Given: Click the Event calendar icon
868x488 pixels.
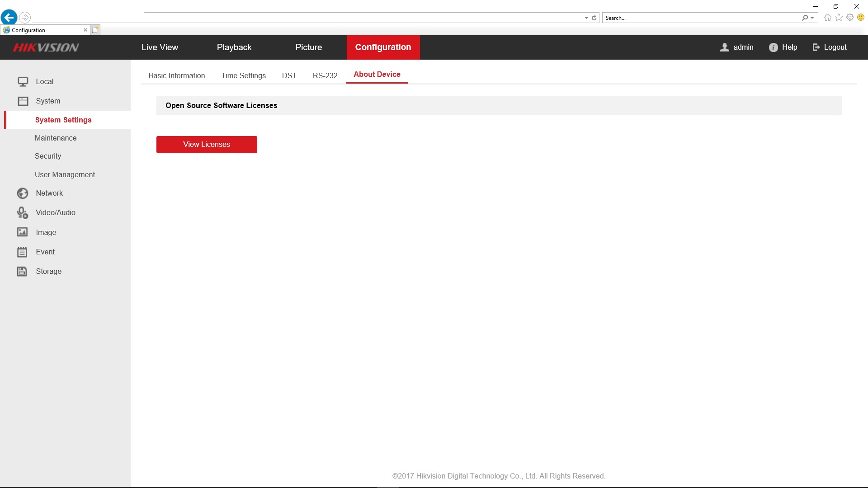Looking at the screenshot, I should (23, 252).
